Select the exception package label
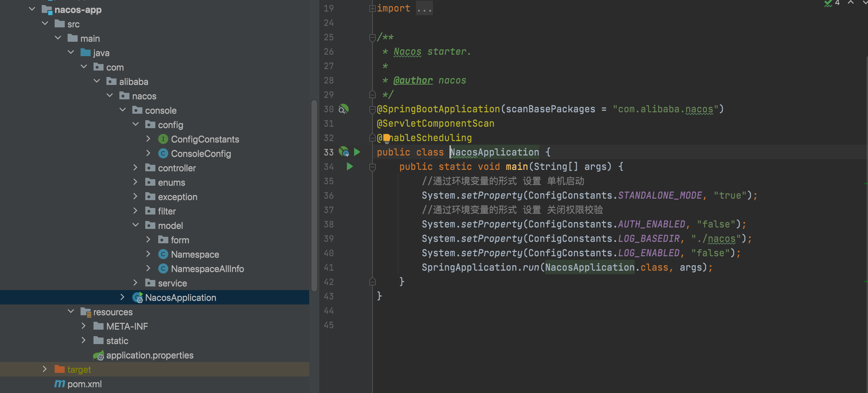868x393 pixels. [178, 197]
